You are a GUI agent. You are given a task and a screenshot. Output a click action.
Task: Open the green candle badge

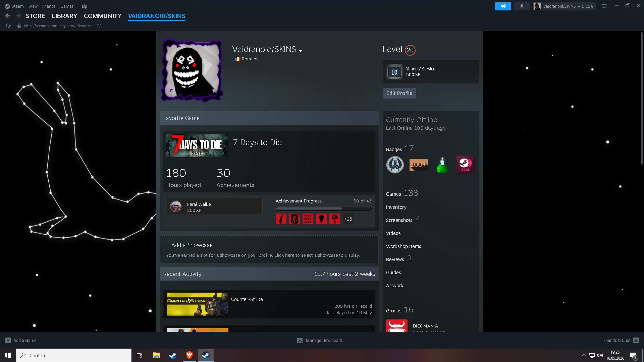(x=442, y=165)
